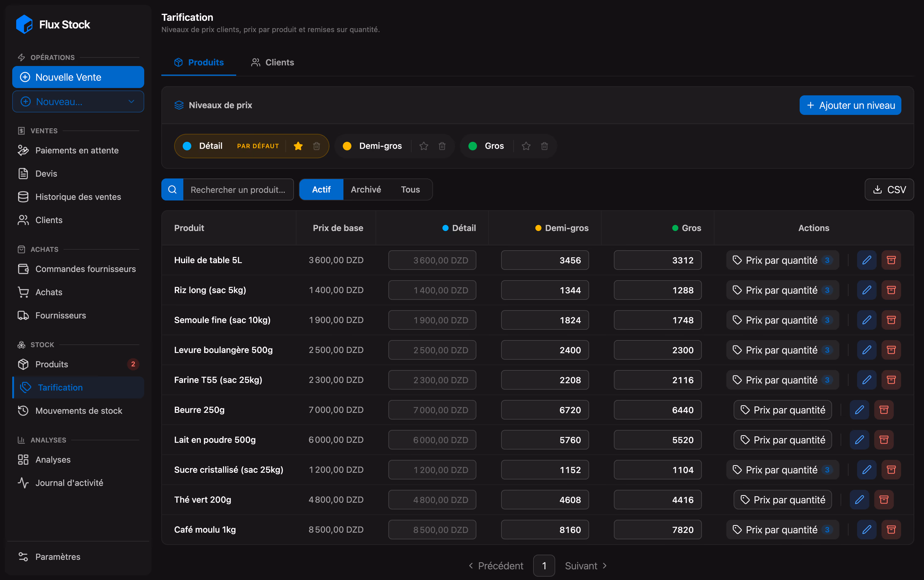Set Demi-gros as default with star
The image size is (924, 580).
(424, 146)
